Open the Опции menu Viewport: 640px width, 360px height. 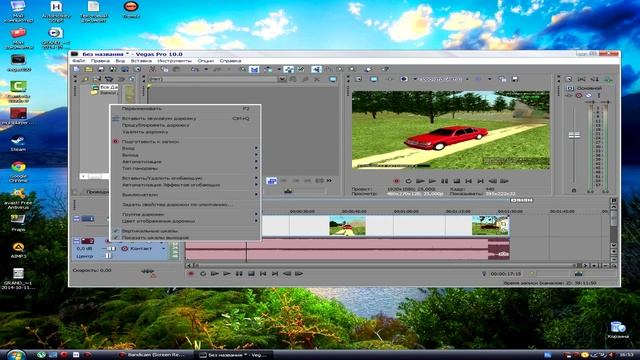click(206, 61)
